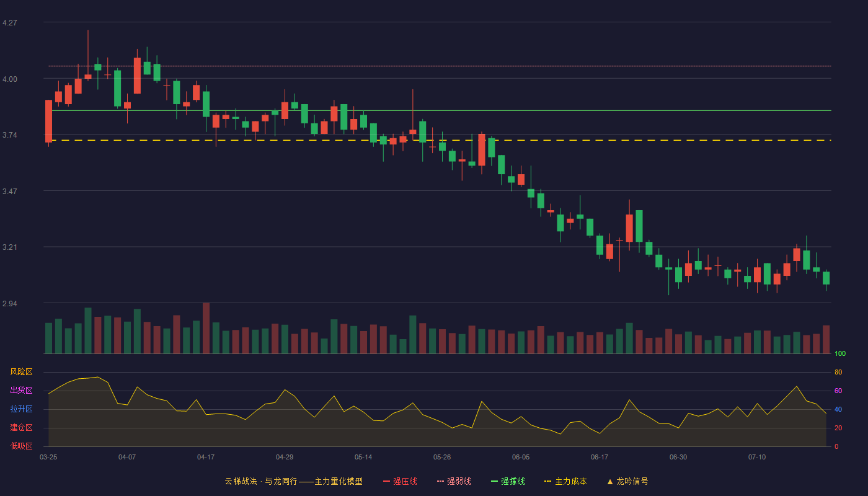
Task: Click the 04-29 date label
Action: click(285, 457)
